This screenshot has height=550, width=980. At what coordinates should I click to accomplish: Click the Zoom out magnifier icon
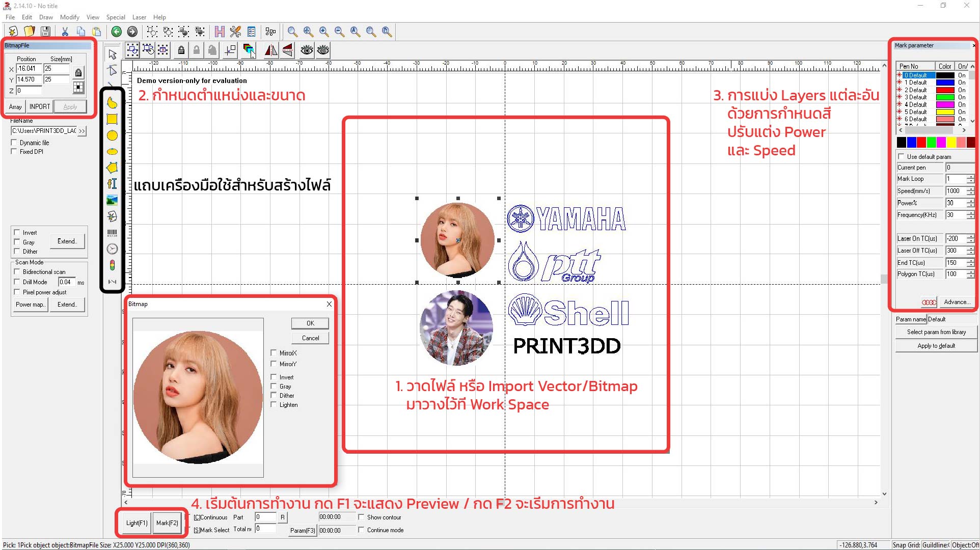coord(340,32)
